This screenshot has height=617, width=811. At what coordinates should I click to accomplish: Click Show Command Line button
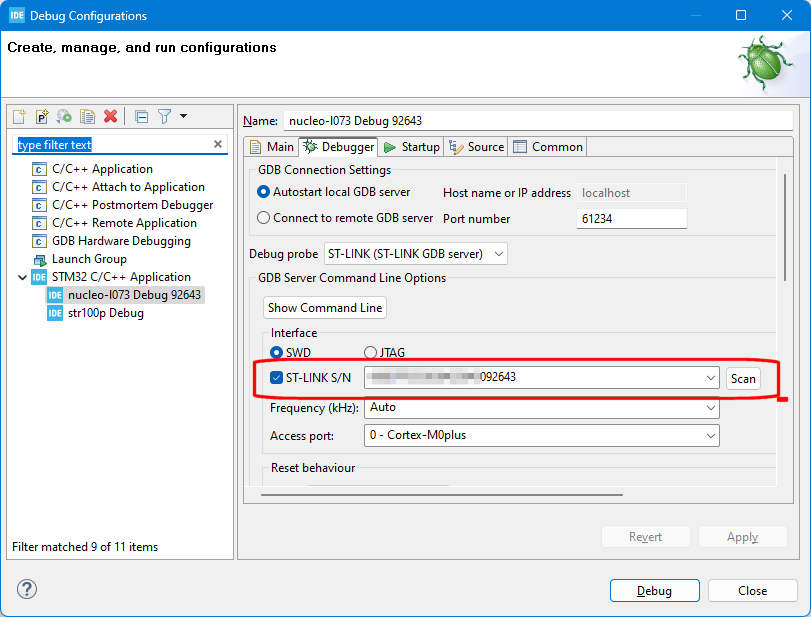[x=325, y=308]
